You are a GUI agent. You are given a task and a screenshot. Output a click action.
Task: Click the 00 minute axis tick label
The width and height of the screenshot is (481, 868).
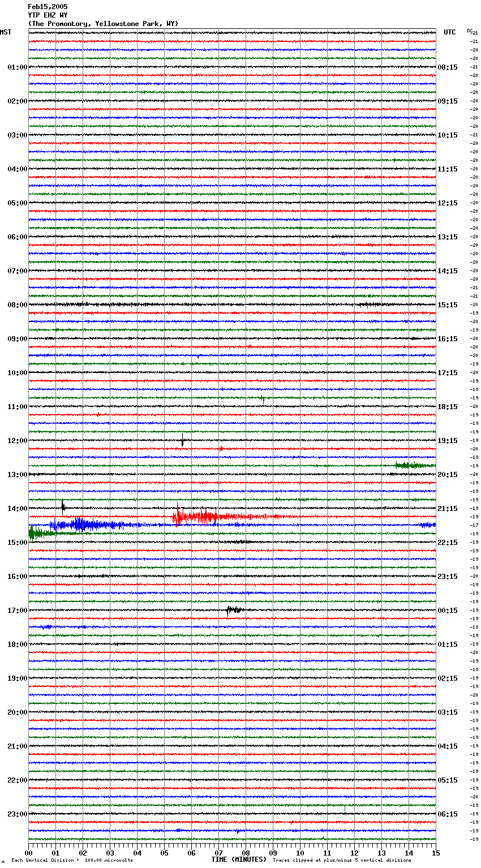point(28,853)
